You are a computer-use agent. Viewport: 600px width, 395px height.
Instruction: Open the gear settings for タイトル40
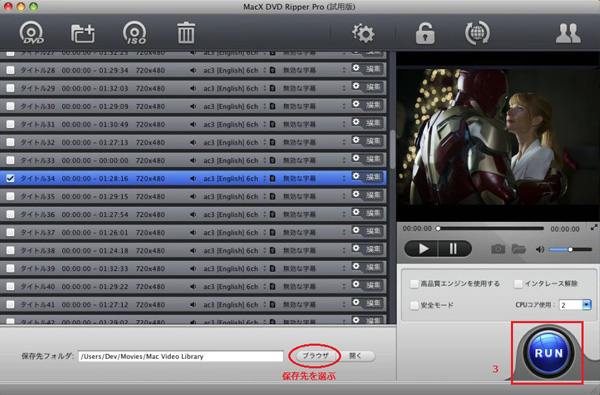tap(356, 284)
